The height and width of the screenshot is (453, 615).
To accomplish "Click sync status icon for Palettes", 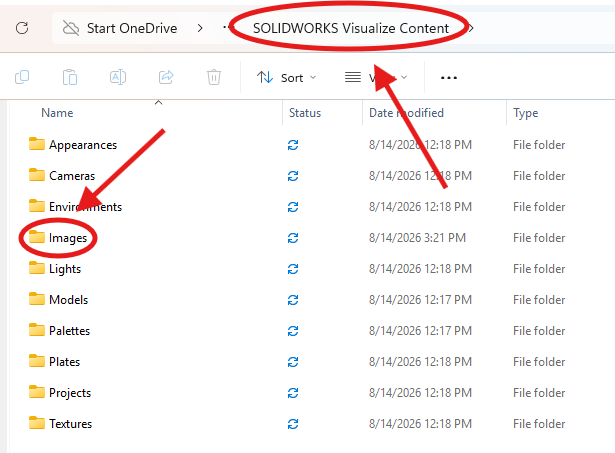I will 293,331.
